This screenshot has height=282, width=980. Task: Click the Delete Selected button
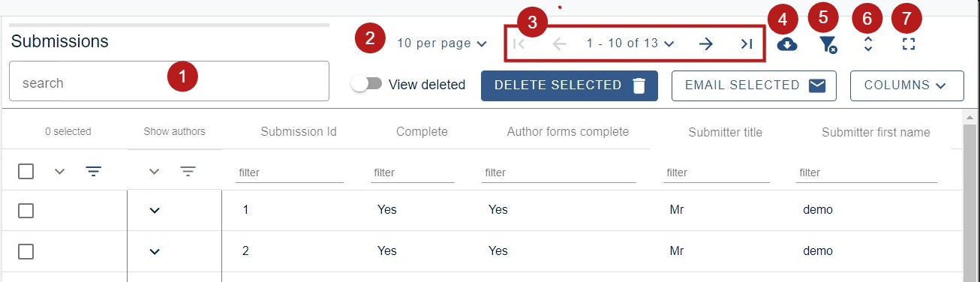click(570, 85)
